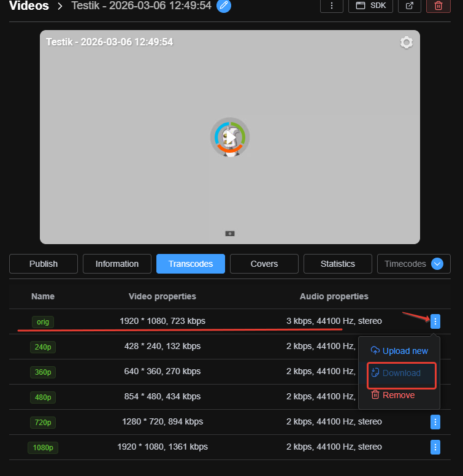The height and width of the screenshot is (476, 463).
Task: Click "428 * 240, 132 kbps" cell
Action: [x=163, y=346]
